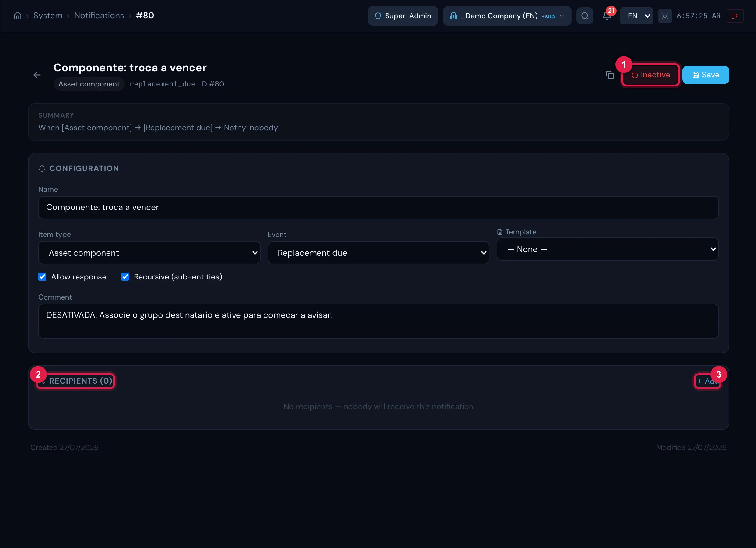Open the Item type dropdown
Screen dimensions: 756x548
149,253
